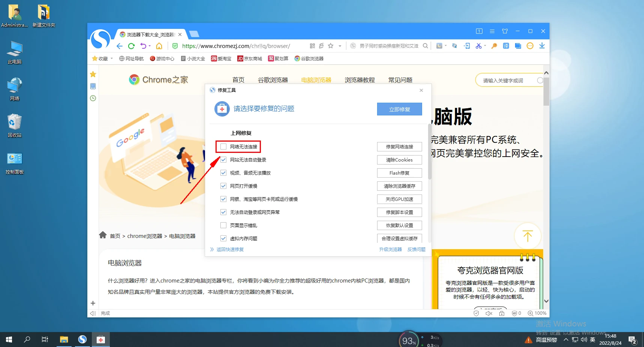Uncheck the 网页打开缓慢 checkbox
This screenshot has height=347, width=644.
point(223,186)
